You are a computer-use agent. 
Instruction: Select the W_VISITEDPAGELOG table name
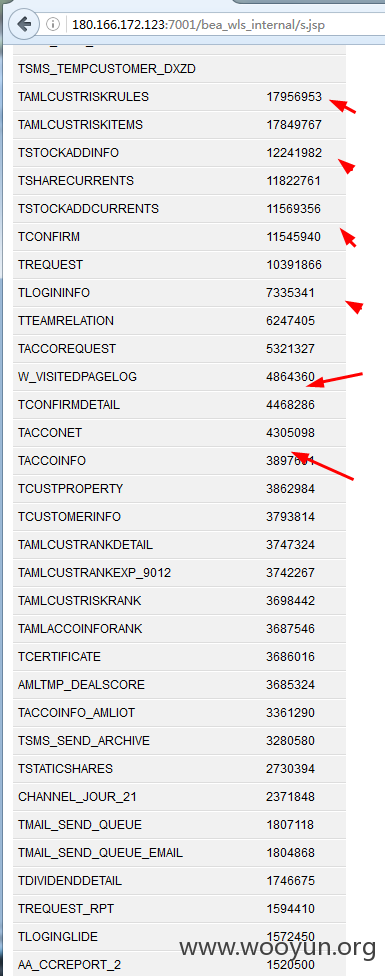[x=77, y=377]
